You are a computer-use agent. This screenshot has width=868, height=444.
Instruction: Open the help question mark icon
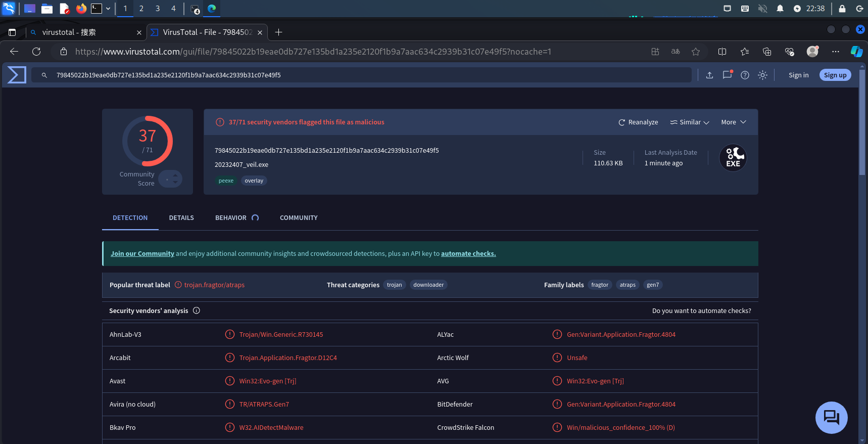(x=745, y=75)
